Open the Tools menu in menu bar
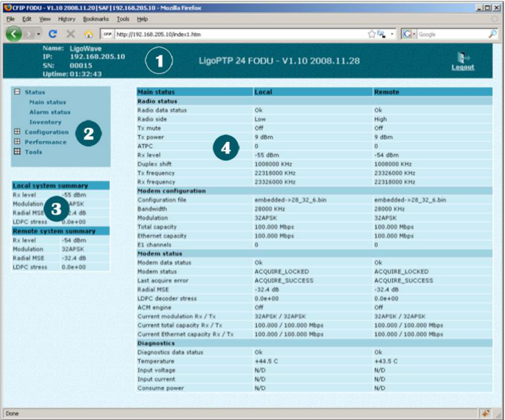Viewport: 505px width, 420px height. tap(123, 19)
